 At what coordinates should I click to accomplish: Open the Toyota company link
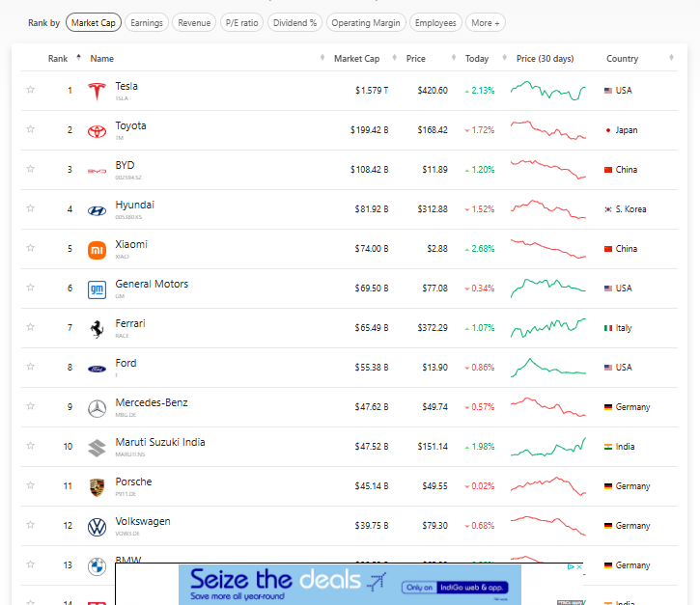(130, 125)
